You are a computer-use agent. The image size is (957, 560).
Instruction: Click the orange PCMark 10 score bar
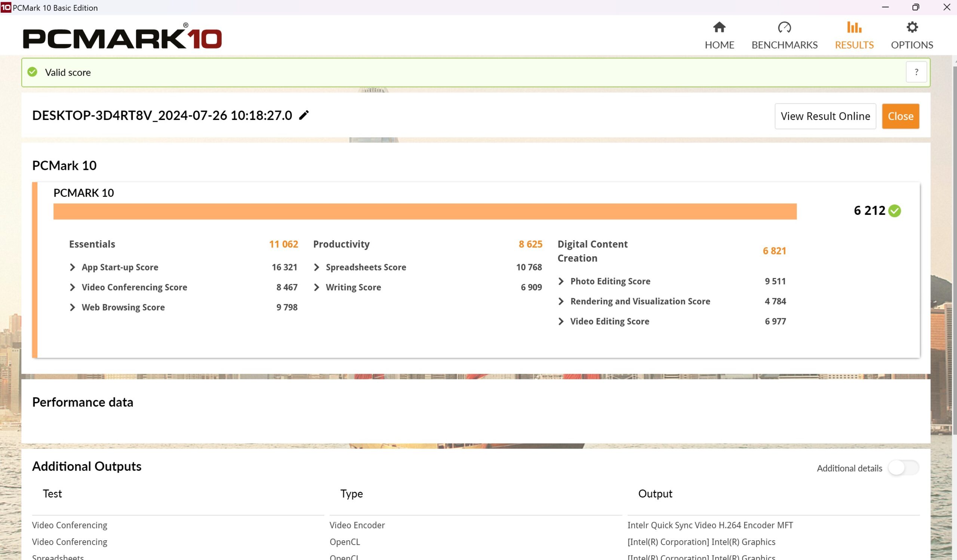(425, 211)
